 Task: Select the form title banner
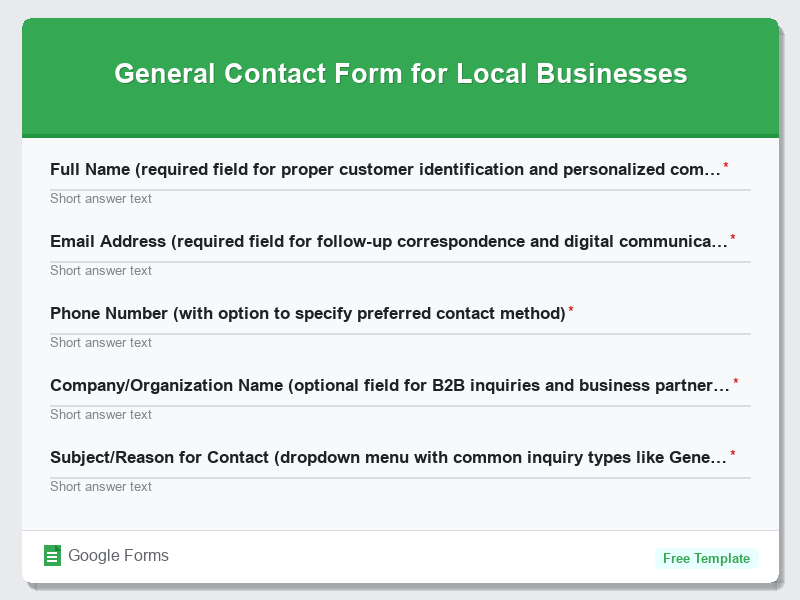coord(400,74)
